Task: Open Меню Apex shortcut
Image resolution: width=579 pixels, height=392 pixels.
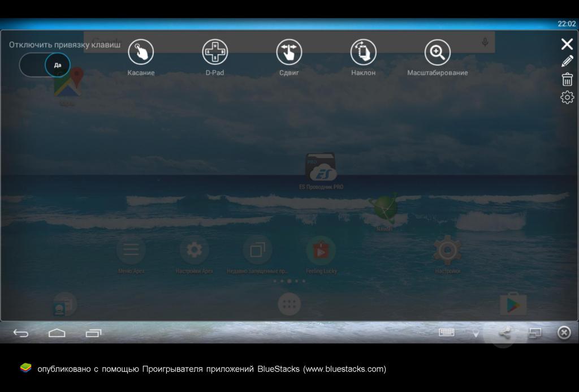Action: (x=131, y=255)
